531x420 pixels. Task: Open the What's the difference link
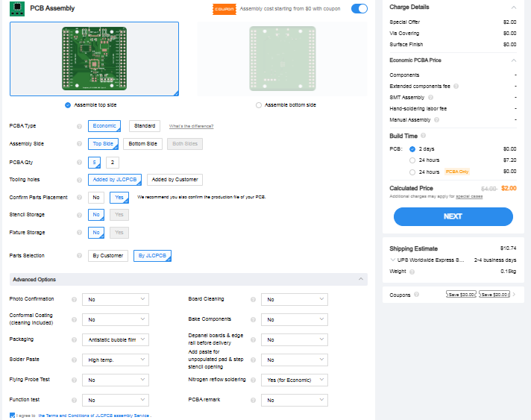[192, 126]
